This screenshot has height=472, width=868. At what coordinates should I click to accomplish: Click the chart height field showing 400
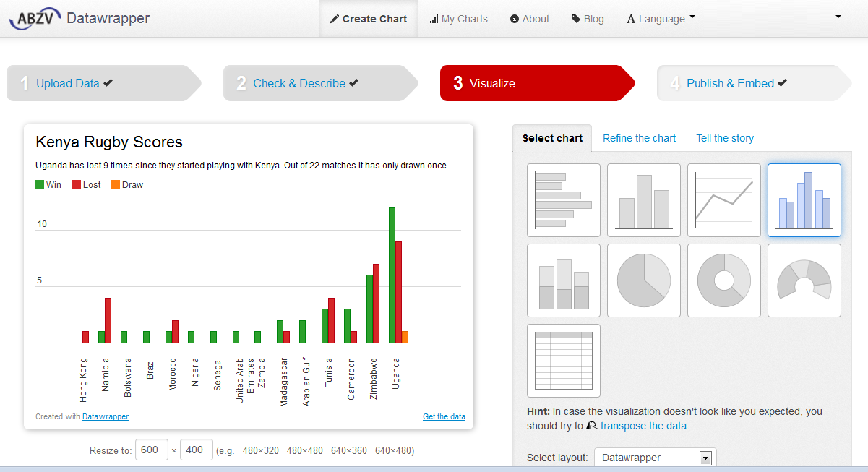[197, 450]
